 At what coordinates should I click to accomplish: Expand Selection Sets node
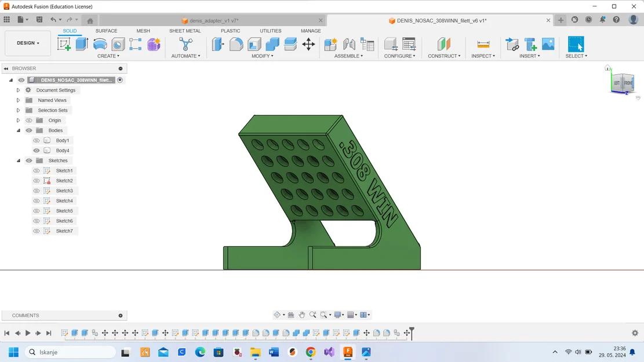[18, 111]
